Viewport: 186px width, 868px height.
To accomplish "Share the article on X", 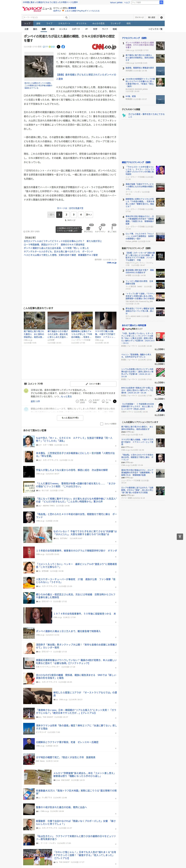I will point(58,47).
